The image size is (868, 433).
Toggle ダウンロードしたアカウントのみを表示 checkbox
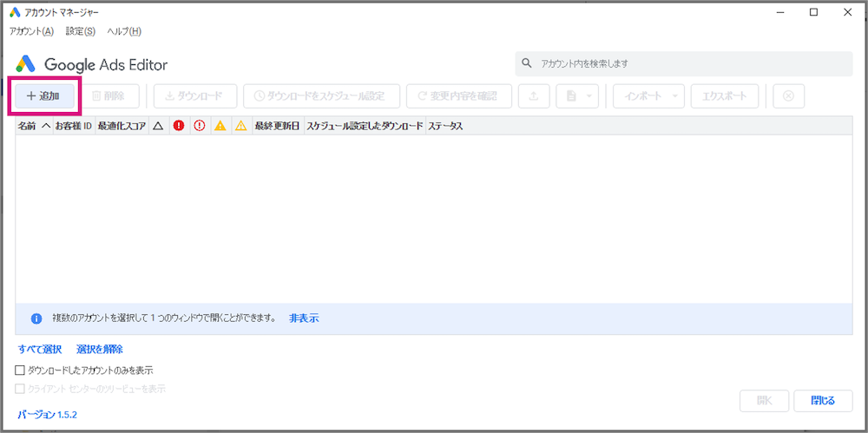click(20, 370)
